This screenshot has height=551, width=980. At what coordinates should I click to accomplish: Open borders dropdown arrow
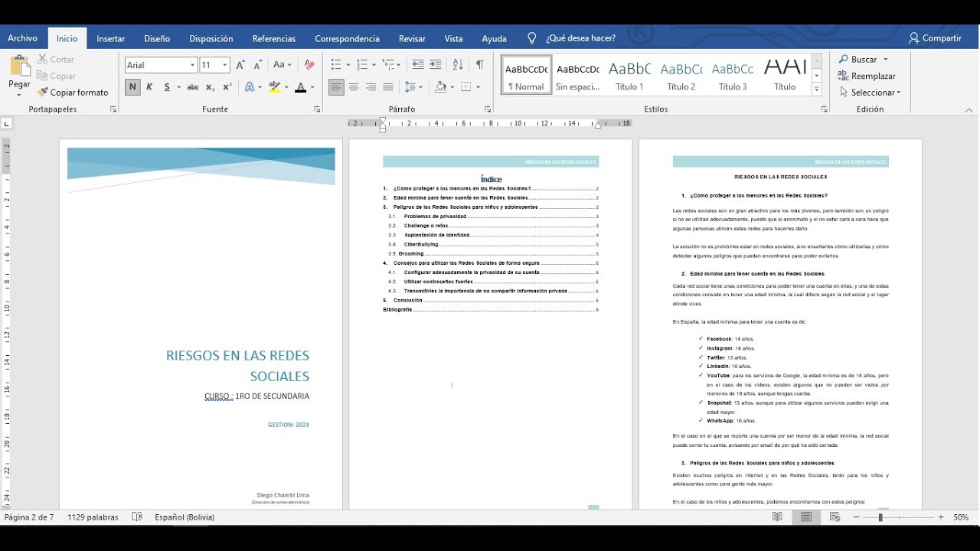479,87
